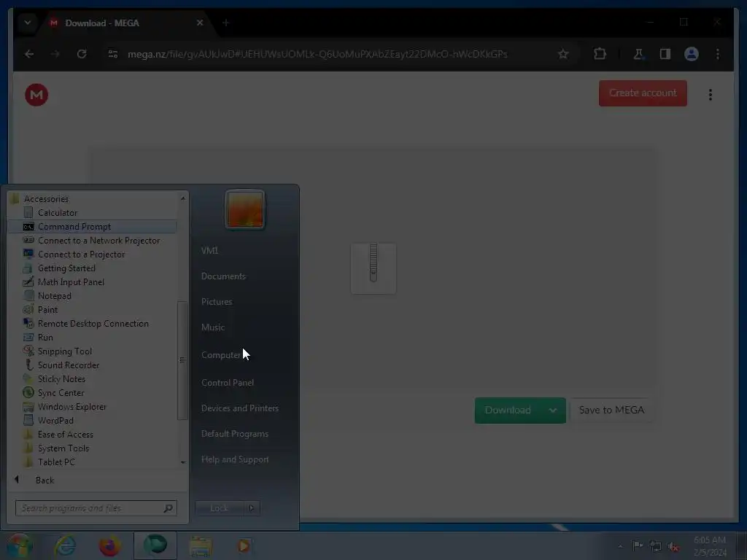Click the Create account button
Screen dimensions: 747x560
pos(643,93)
